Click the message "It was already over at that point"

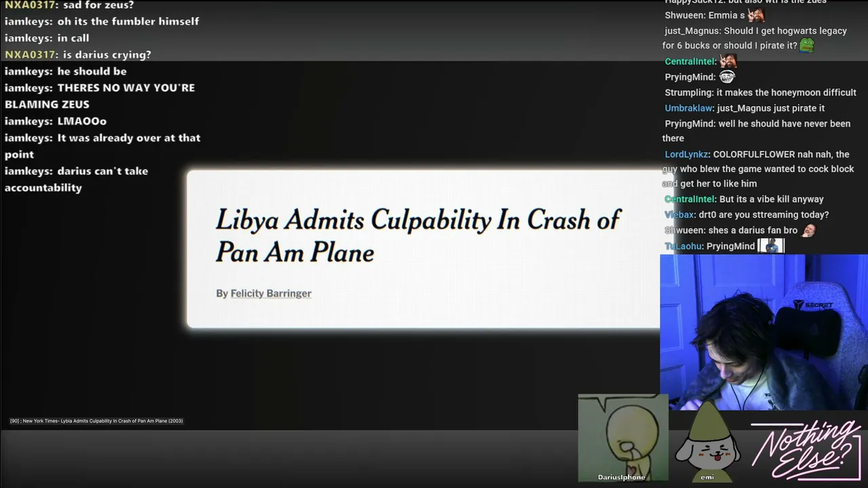click(x=102, y=146)
